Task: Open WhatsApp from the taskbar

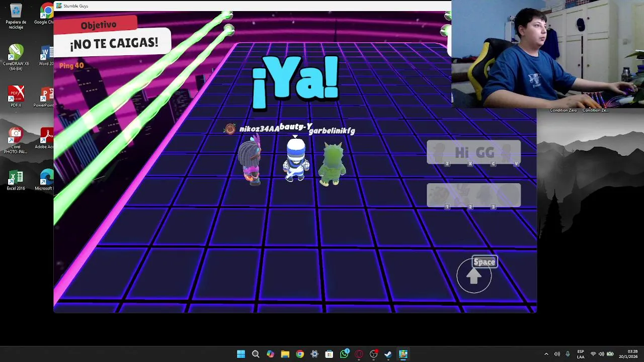Action: 344,354
